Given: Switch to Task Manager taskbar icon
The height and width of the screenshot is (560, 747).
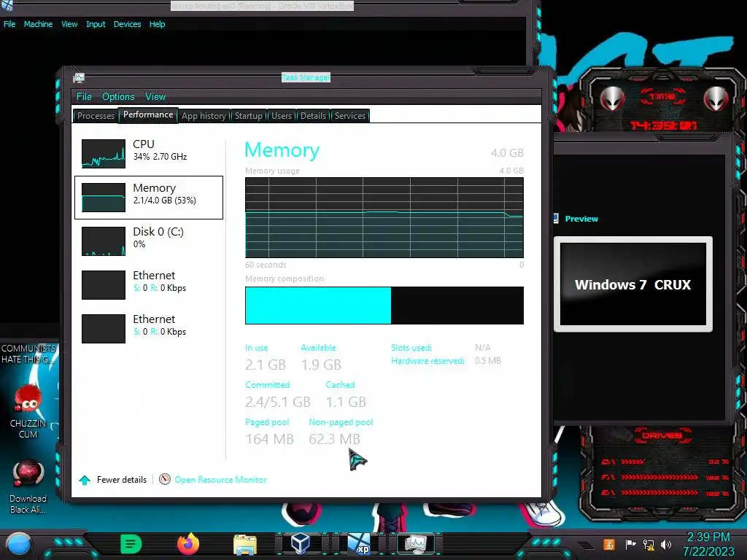Looking at the screenshot, I should (415, 544).
